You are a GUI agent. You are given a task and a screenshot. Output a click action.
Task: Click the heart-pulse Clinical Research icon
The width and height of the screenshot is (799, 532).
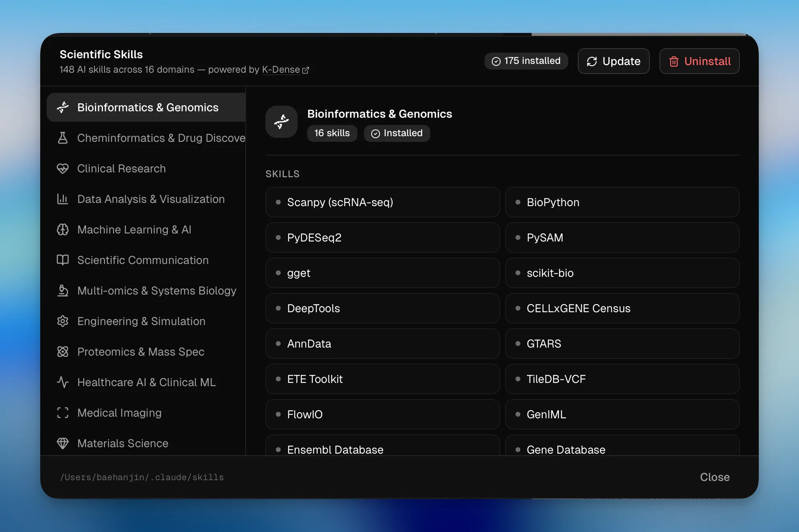[63, 168]
